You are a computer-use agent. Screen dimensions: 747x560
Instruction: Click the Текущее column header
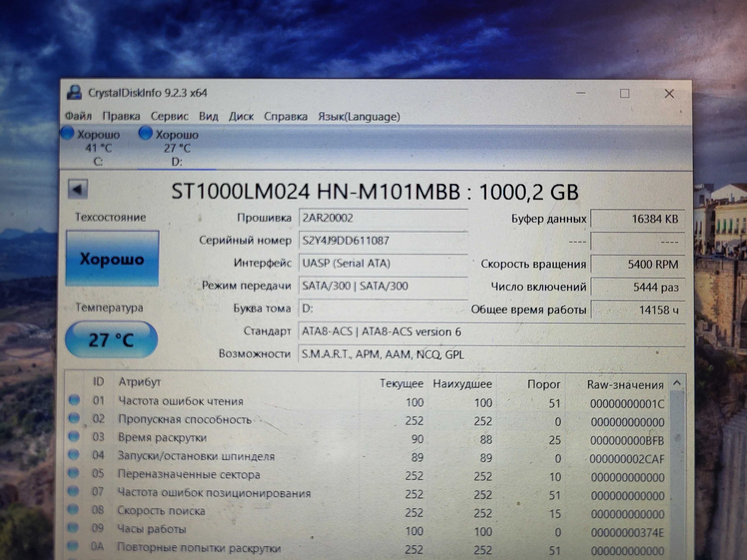click(402, 383)
